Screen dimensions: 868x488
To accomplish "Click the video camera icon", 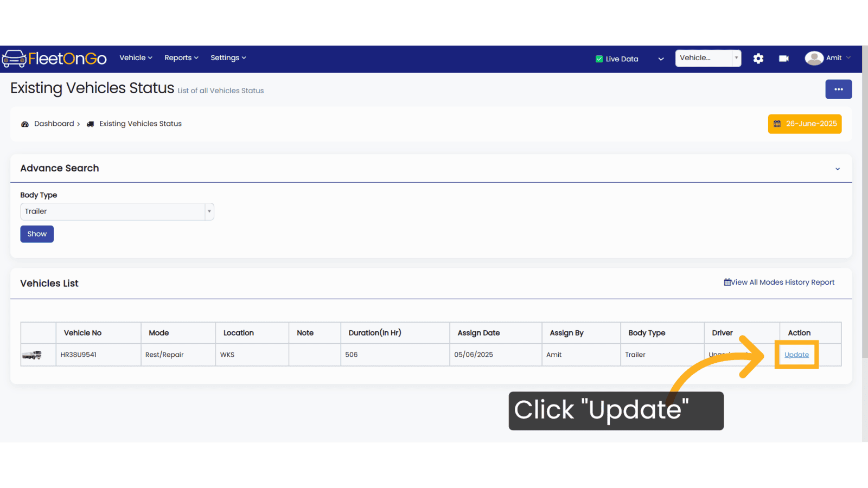I will coord(784,59).
